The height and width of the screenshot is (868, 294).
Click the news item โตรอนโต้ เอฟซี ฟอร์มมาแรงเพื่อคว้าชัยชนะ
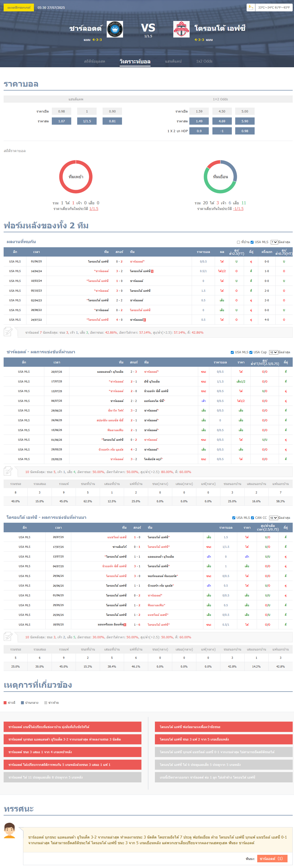(x=224, y=727)
